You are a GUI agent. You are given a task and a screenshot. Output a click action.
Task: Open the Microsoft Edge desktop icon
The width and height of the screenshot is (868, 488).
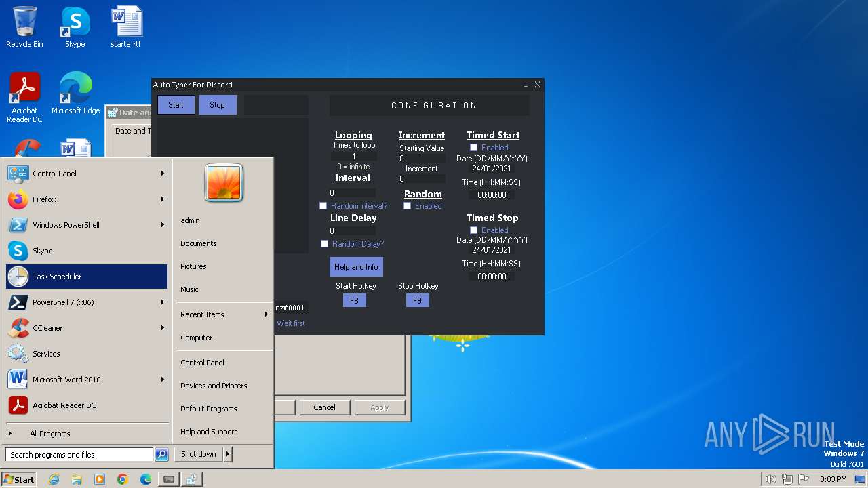coord(75,94)
